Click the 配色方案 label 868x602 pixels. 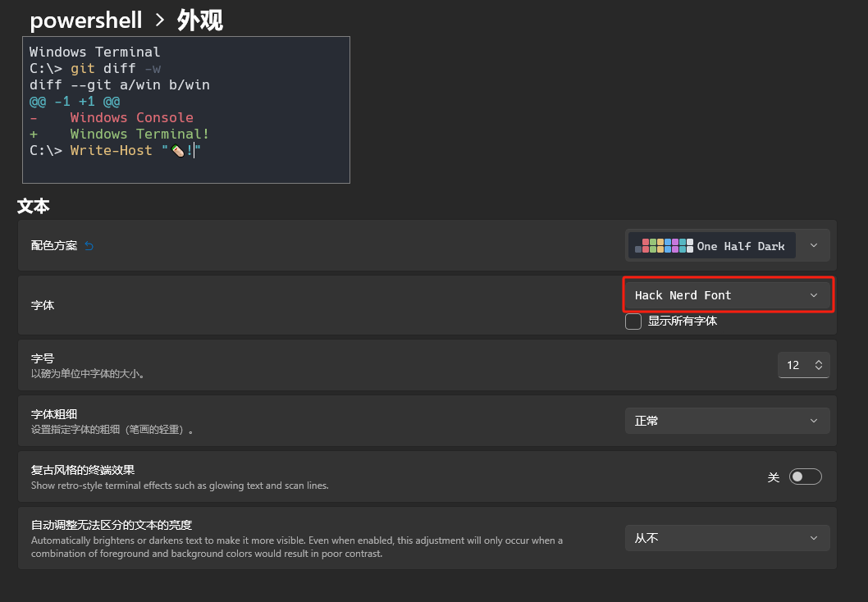click(53, 246)
